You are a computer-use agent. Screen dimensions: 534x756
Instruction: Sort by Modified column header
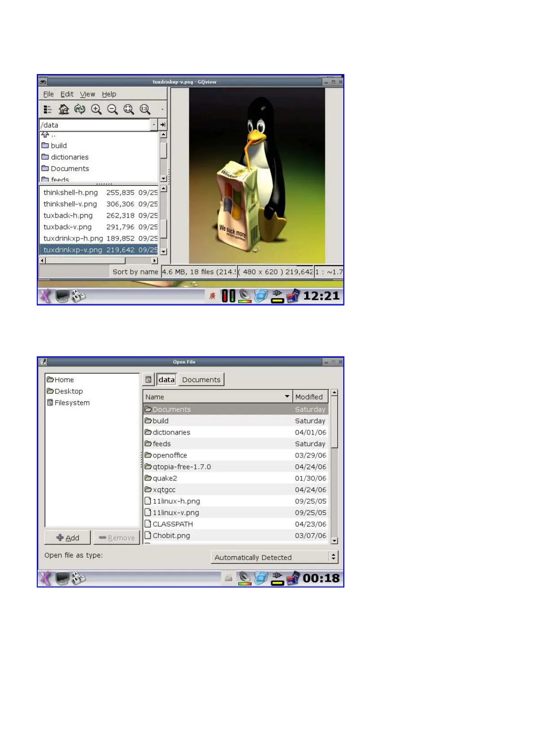tap(311, 397)
